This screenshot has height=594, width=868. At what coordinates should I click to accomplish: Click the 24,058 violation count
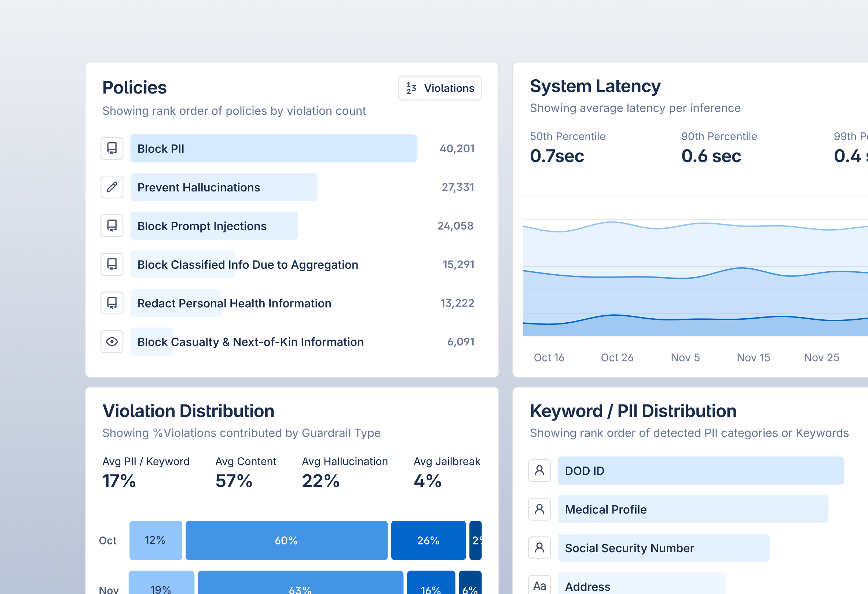455,226
